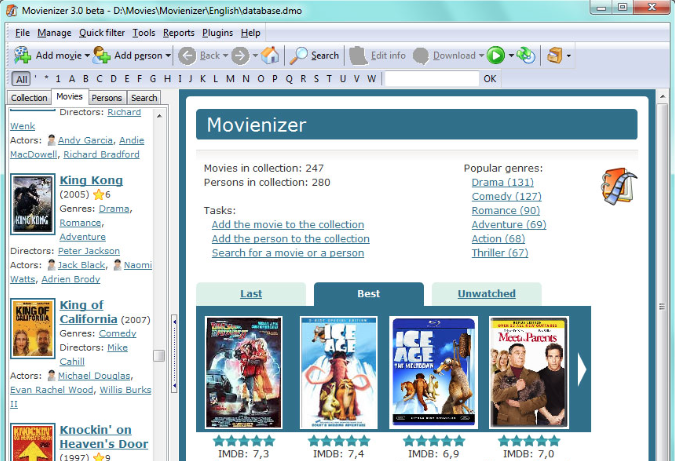The image size is (675, 461).
Task: Click person icon next to Andy Garcia
Action: click(x=51, y=140)
